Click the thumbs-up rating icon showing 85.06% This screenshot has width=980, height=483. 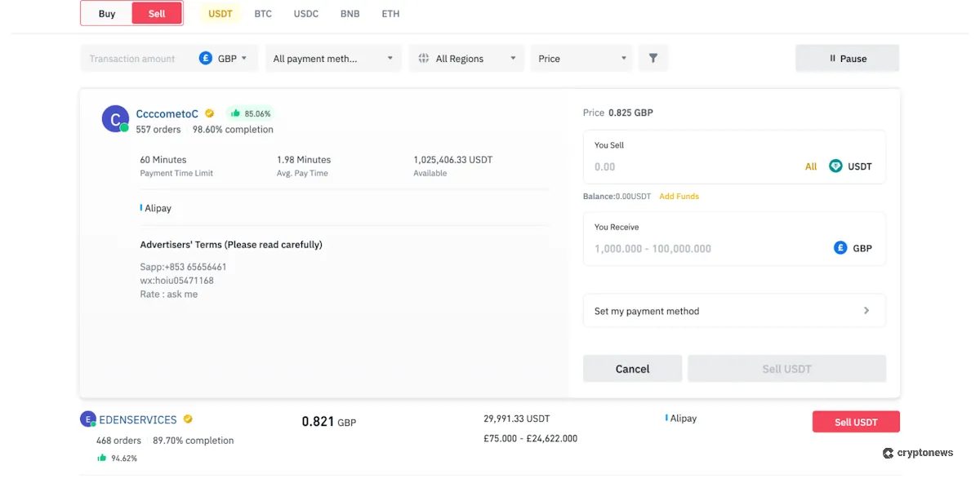pyautogui.click(x=237, y=113)
